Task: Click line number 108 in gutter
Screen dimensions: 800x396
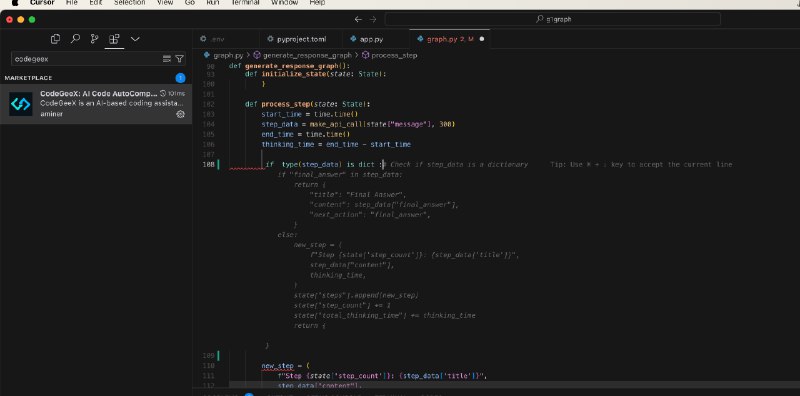Action: tap(209, 164)
